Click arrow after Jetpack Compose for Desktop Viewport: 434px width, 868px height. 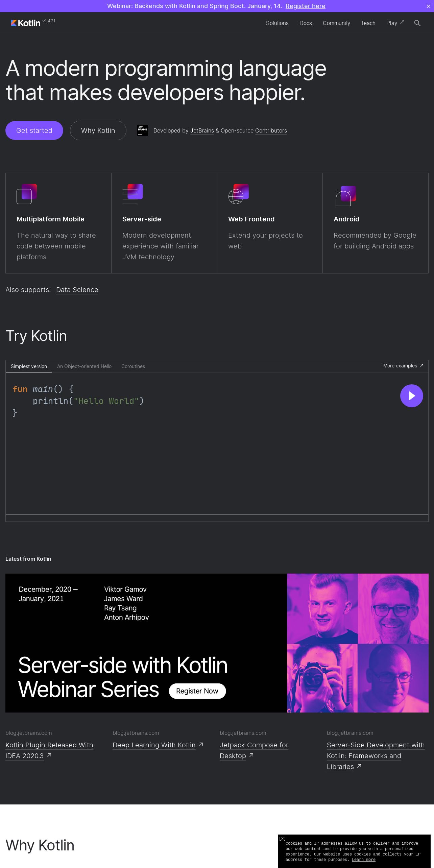tap(251, 755)
